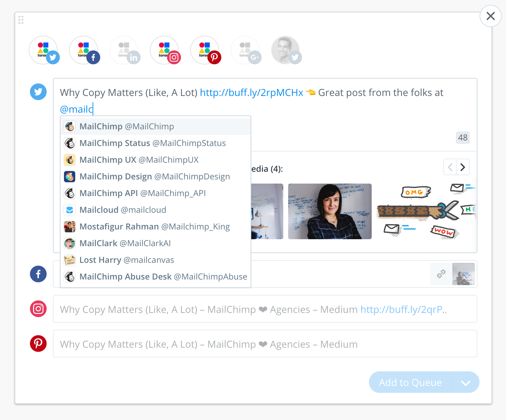Select the partially hidden office photo thumbnail
The image size is (506, 420).
267,211
